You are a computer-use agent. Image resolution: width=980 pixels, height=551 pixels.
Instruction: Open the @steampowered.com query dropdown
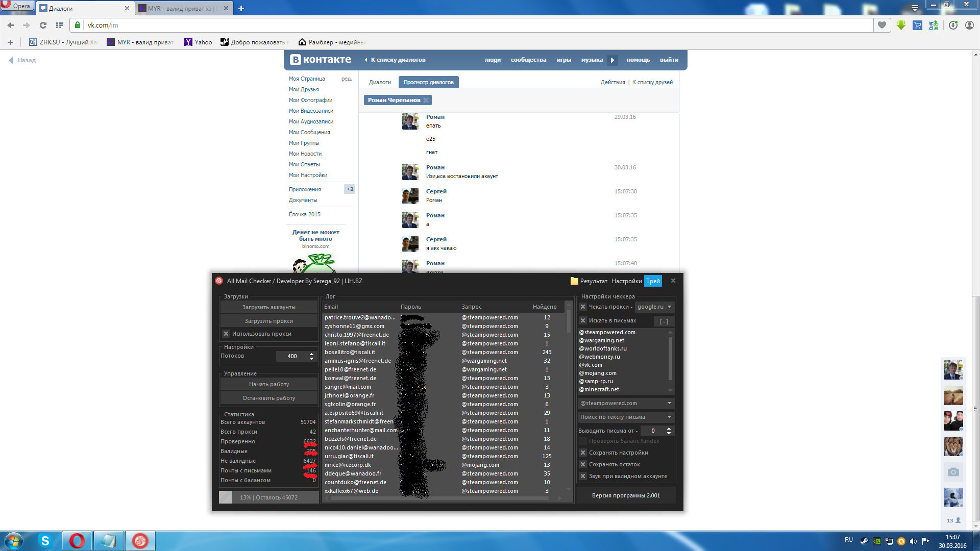(626, 403)
